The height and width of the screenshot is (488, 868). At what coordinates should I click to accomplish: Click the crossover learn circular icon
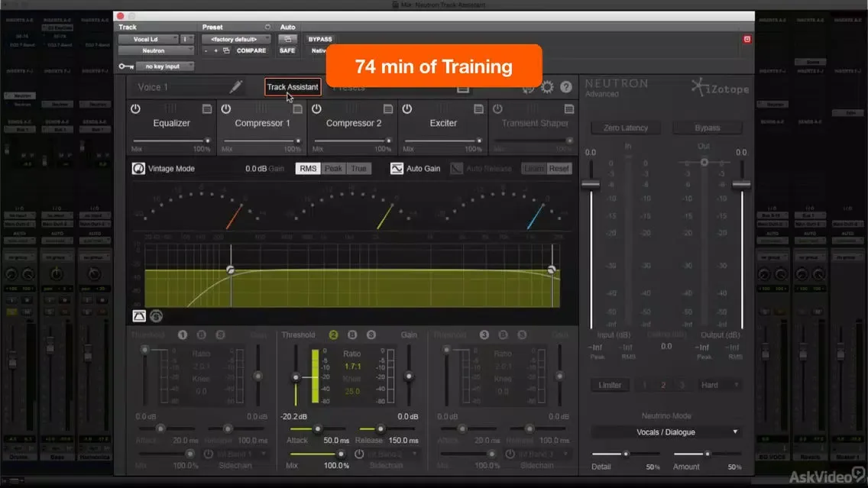click(156, 316)
